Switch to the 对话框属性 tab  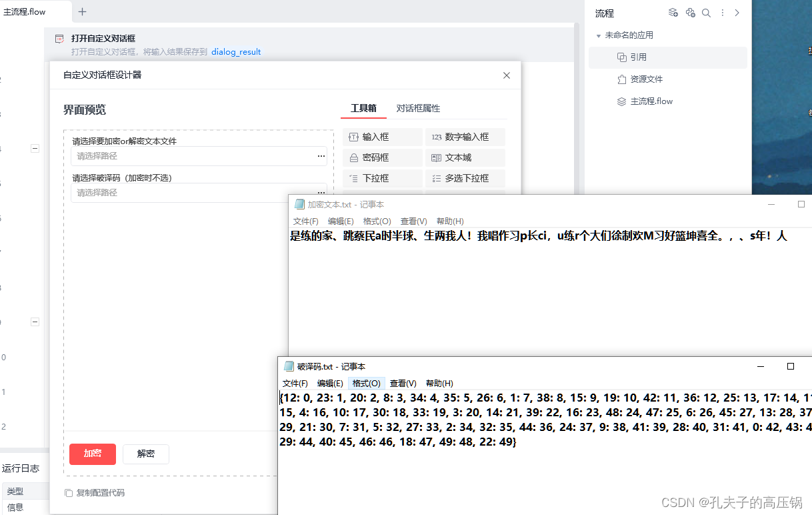(418, 108)
